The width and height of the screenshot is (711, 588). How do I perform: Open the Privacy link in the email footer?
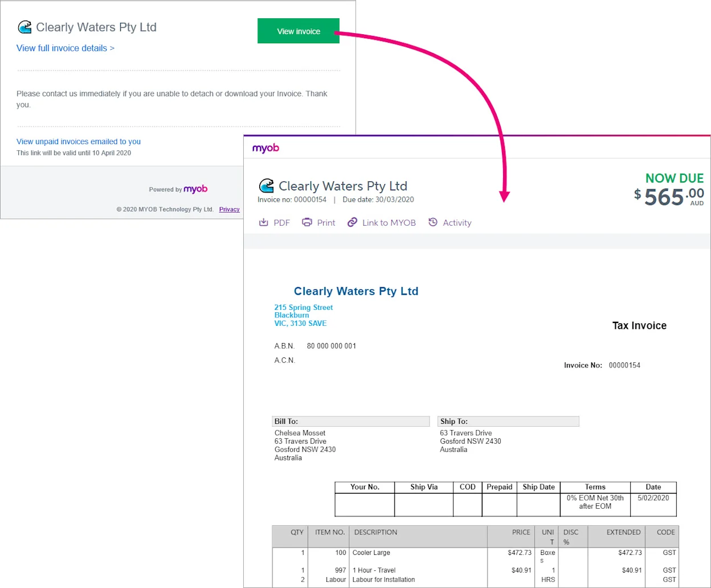click(229, 209)
